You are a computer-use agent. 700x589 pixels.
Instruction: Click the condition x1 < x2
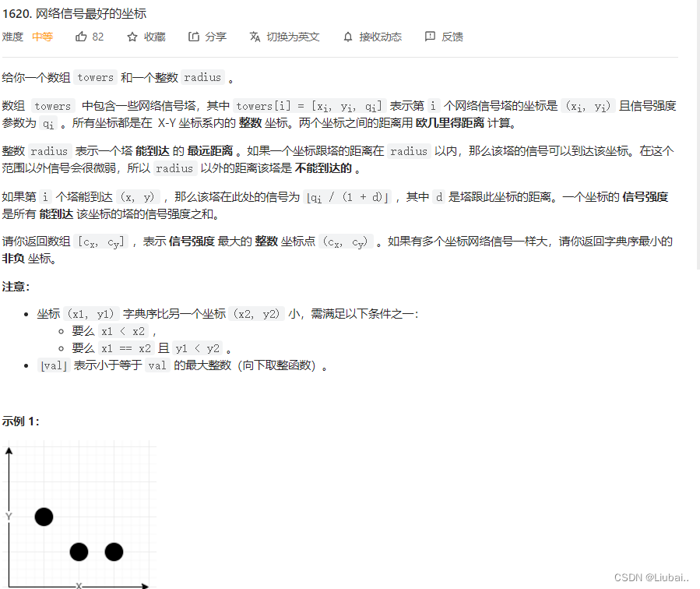[x=123, y=331]
